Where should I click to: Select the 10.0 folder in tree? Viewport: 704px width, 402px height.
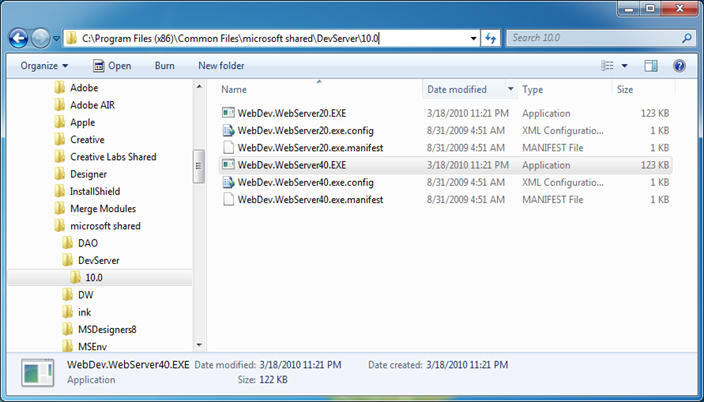click(x=100, y=278)
